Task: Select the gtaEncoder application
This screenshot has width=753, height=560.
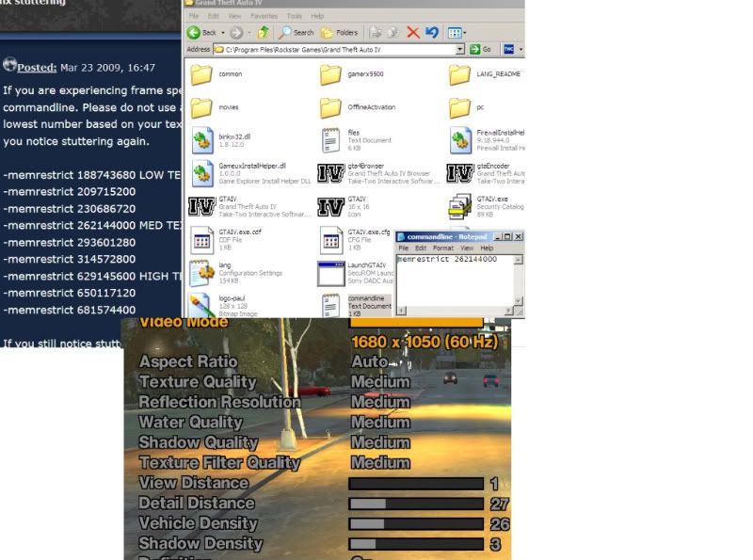Action: [x=485, y=173]
